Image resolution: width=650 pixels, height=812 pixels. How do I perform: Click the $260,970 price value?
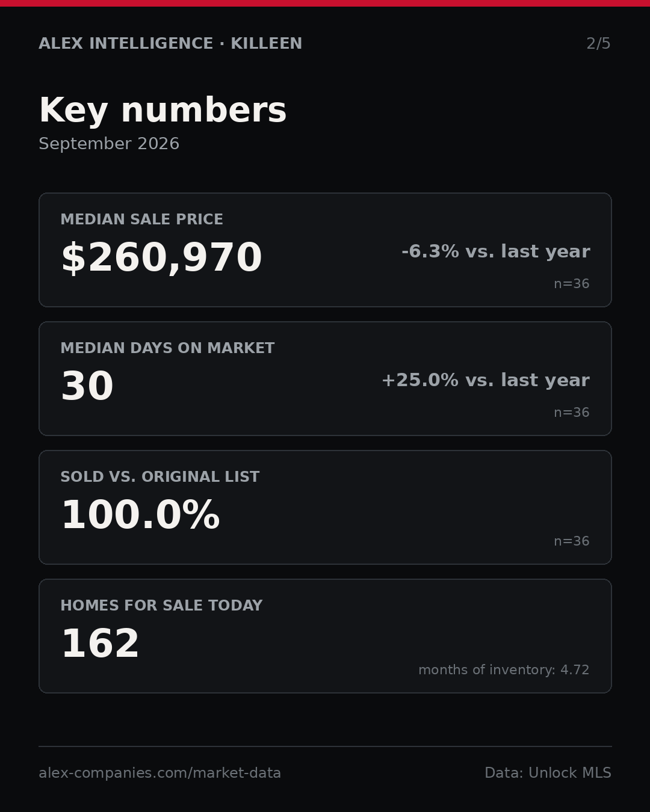click(x=161, y=258)
